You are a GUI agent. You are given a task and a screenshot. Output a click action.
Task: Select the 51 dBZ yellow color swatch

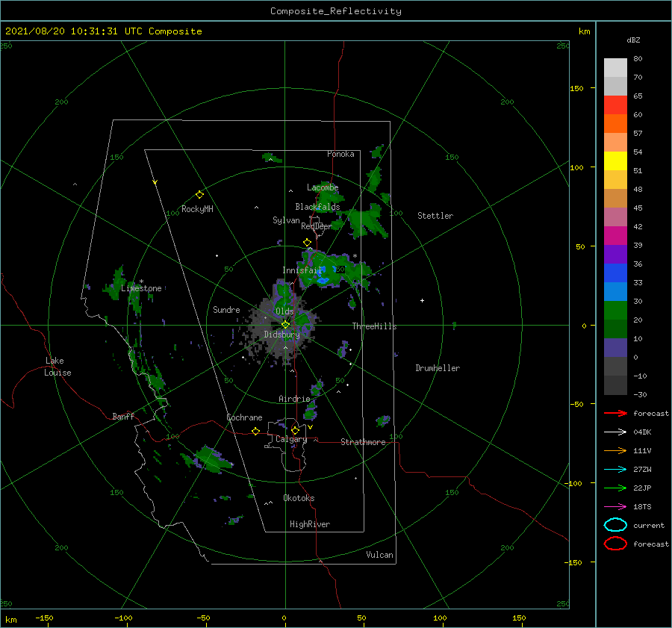[615, 161]
